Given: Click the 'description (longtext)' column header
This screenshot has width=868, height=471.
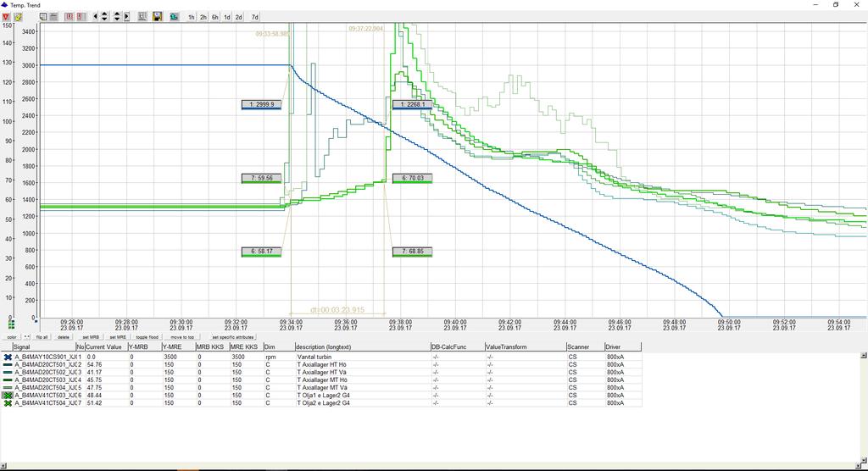Looking at the screenshot, I should pyautogui.click(x=363, y=347).
